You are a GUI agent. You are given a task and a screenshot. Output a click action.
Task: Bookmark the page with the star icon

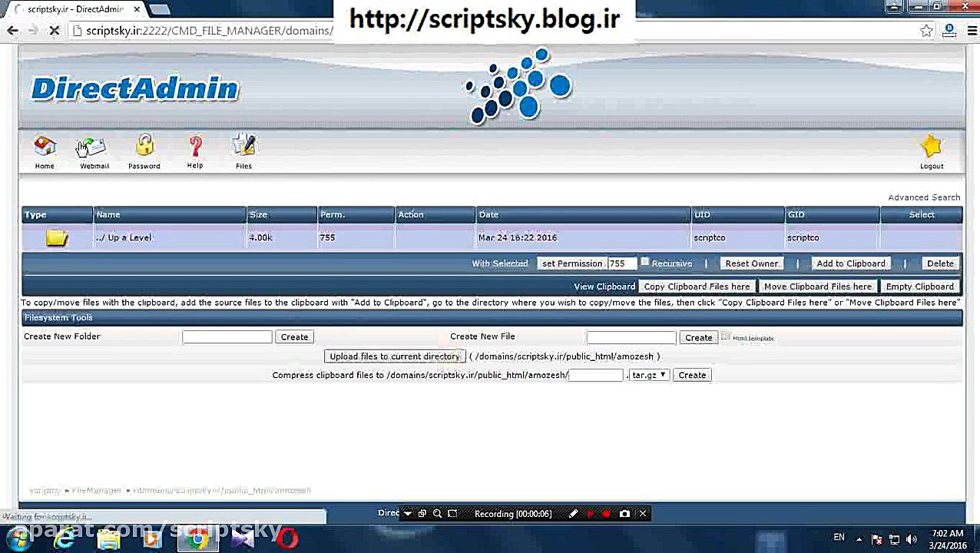(x=926, y=31)
